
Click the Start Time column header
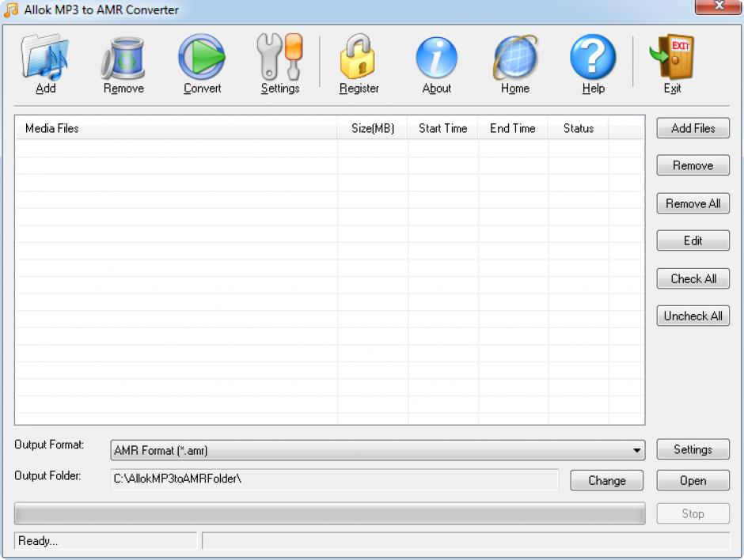(442, 128)
